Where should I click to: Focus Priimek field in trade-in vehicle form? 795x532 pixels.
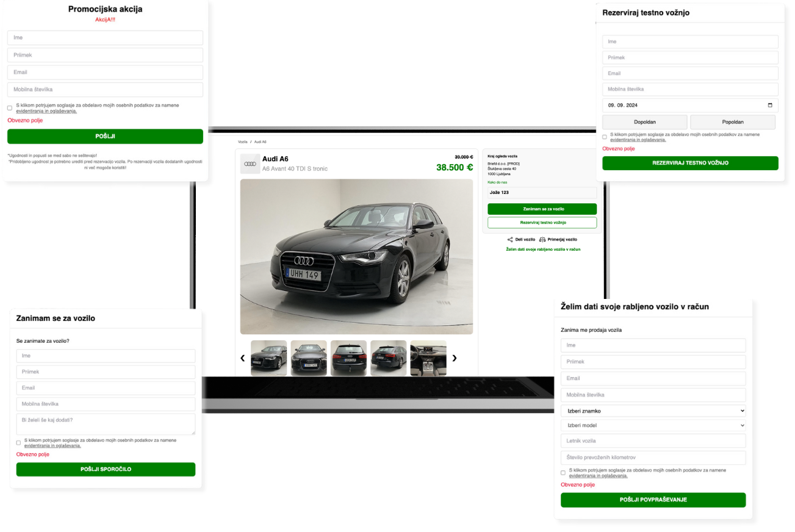pos(653,362)
